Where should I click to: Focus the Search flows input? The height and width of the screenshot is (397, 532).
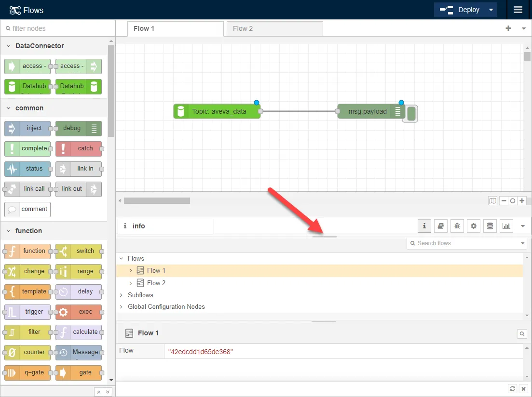click(x=467, y=243)
